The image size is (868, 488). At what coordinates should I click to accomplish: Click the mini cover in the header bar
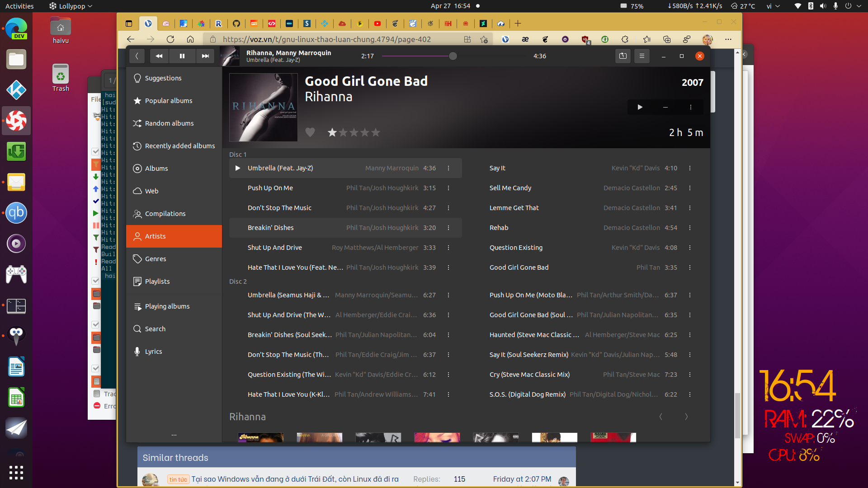230,56
